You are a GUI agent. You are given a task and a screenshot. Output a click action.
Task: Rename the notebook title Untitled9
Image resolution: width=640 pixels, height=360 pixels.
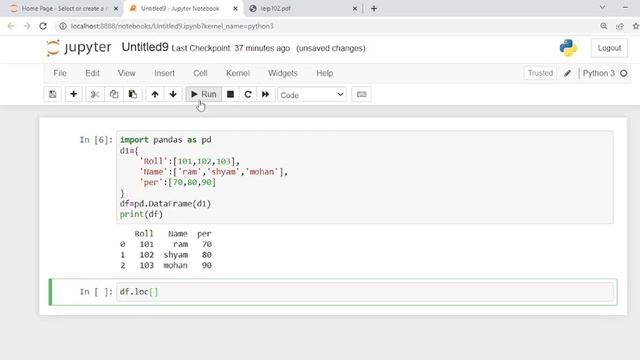(145, 47)
